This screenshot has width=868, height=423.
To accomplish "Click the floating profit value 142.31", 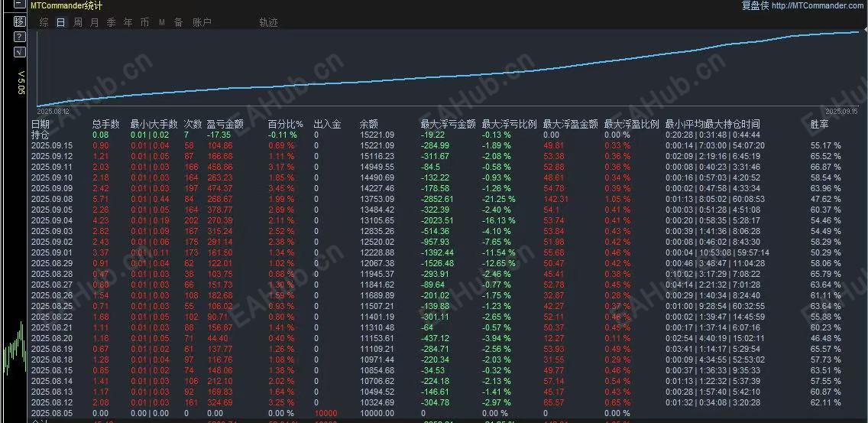I will coord(557,199).
